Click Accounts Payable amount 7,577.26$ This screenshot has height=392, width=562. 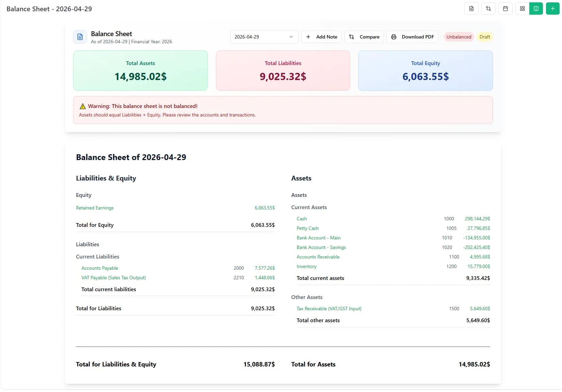[x=265, y=268]
